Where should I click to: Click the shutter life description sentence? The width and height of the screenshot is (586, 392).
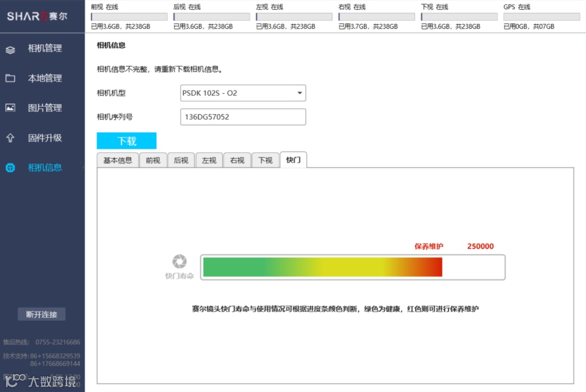tap(335, 309)
